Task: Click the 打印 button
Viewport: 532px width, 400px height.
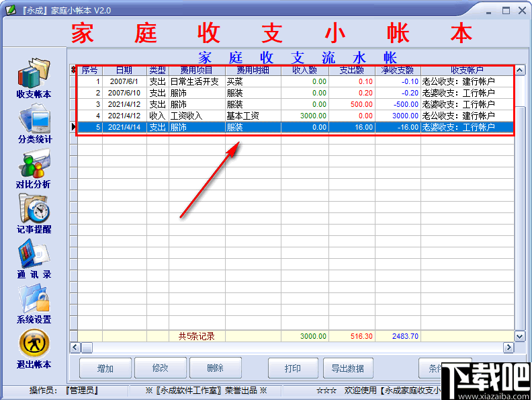Action: coord(293,368)
